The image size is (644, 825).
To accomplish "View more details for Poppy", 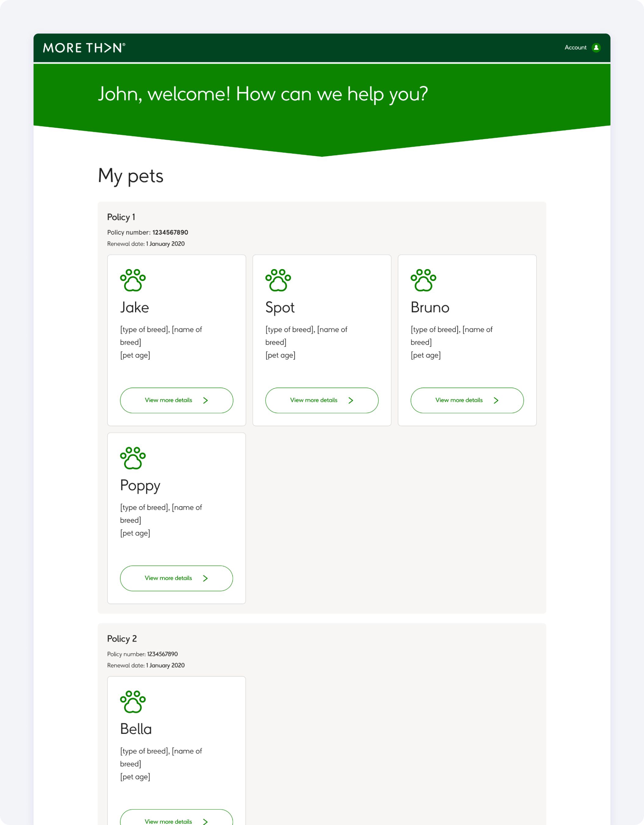I will tap(176, 578).
